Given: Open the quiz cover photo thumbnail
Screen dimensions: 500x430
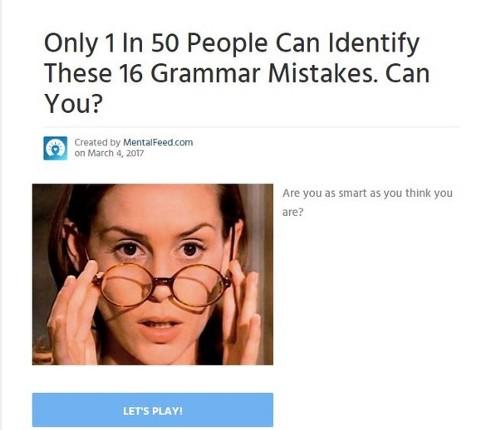Looking at the screenshot, I should 153,274.
